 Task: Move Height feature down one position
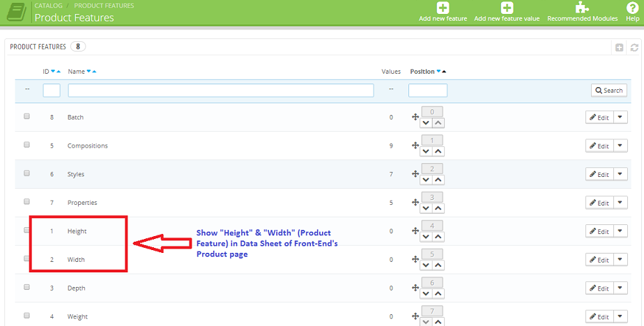(x=426, y=237)
